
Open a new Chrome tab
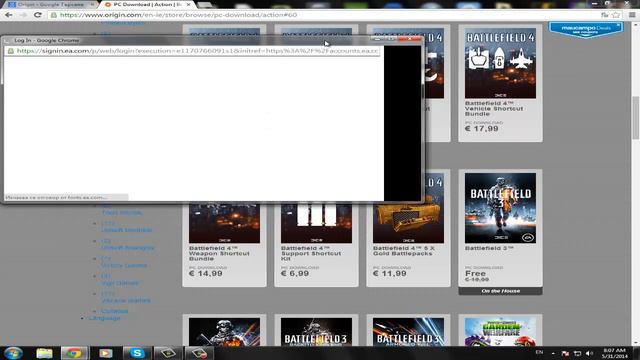205,5
